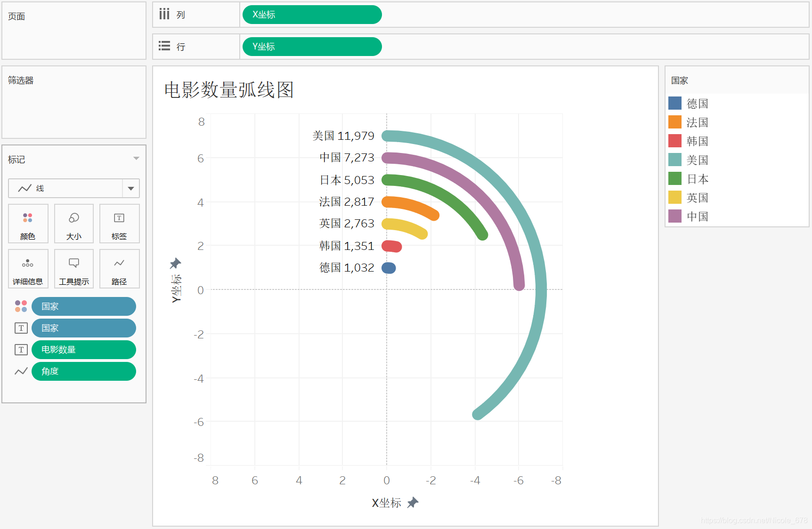Screen dimensions: 812x529
Task: Select the 角度 path pill
Action: click(x=84, y=371)
